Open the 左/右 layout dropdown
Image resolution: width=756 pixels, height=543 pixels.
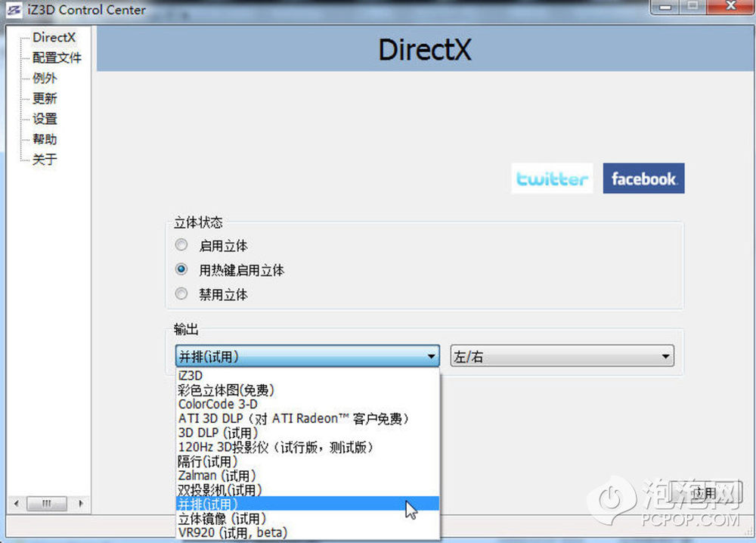(562, 356)
